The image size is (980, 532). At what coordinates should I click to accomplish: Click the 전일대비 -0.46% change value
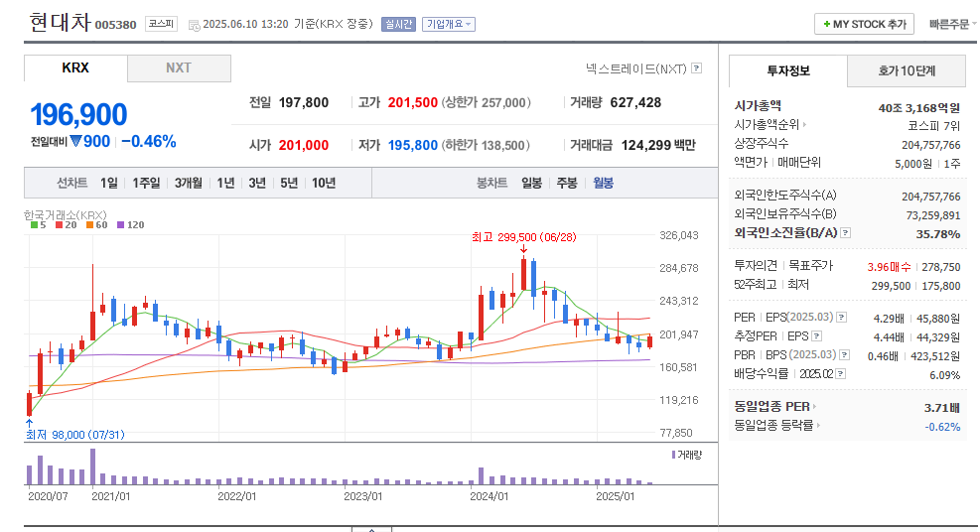149,142
